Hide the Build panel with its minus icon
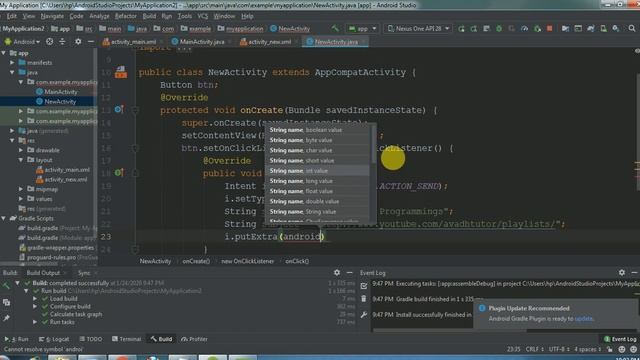Screen dimensions: 640x360 coord(349,272)
